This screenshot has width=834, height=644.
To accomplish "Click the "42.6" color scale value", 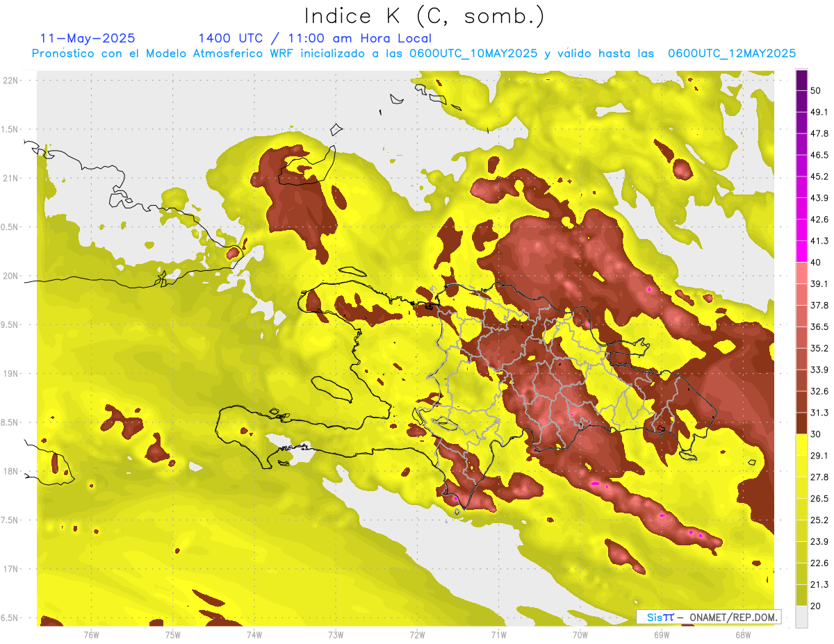I will (819, 220).
